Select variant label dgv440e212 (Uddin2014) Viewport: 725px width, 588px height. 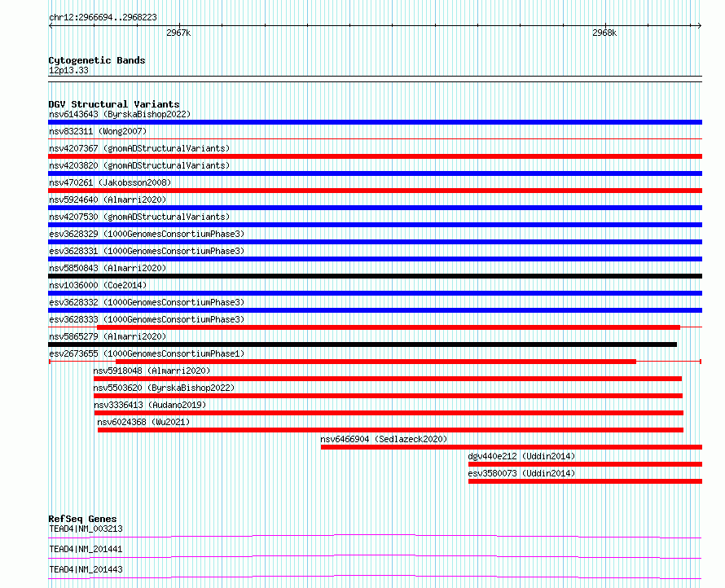pos(521,456)
